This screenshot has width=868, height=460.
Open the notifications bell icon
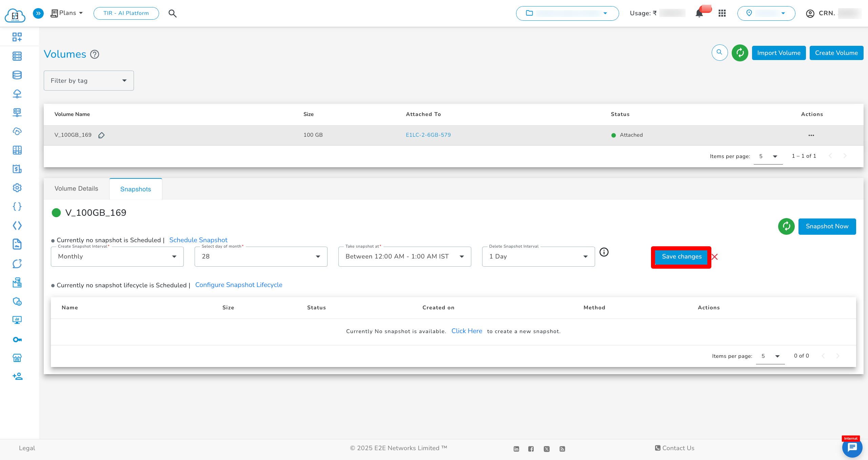(x=699, y=13)
